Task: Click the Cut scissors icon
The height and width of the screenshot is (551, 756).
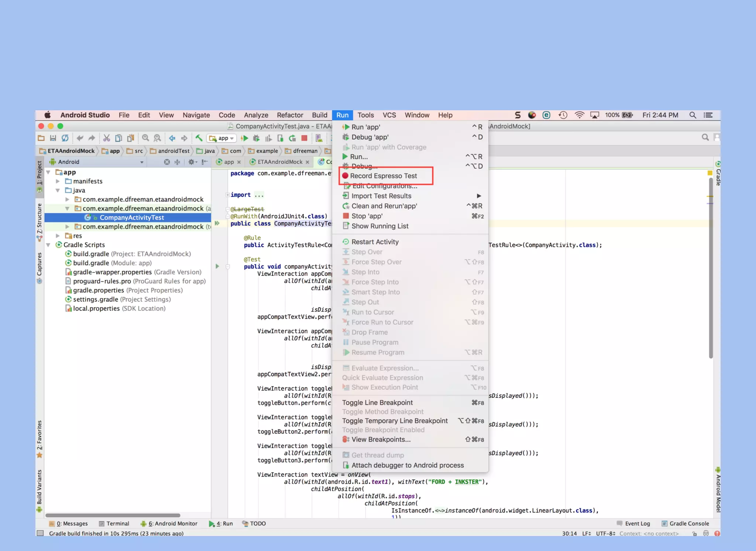Action: tap(107, 138)
